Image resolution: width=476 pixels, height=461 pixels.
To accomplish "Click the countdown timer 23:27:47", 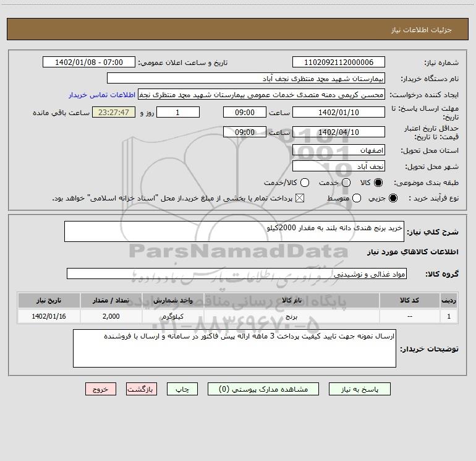I will pyautogui.click(x=114, y=112).
